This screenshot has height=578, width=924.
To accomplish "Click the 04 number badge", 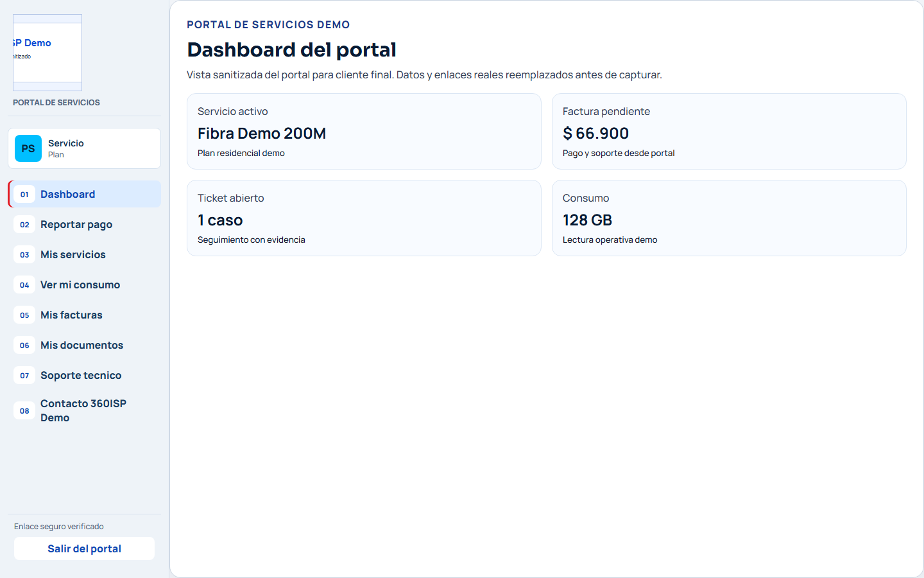I will point(24,285).
